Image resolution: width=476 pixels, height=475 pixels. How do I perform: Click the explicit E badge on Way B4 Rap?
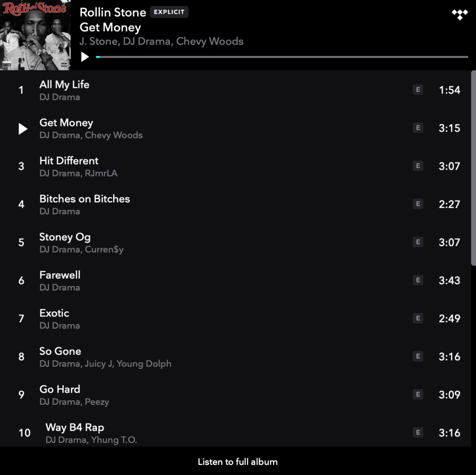418,432
